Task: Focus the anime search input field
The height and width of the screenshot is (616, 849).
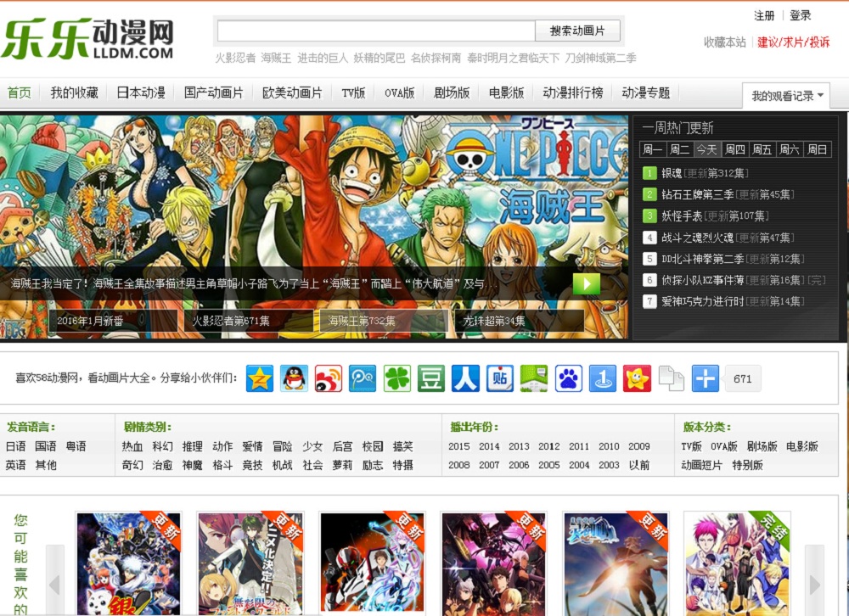Action: [x=376, y=31]
